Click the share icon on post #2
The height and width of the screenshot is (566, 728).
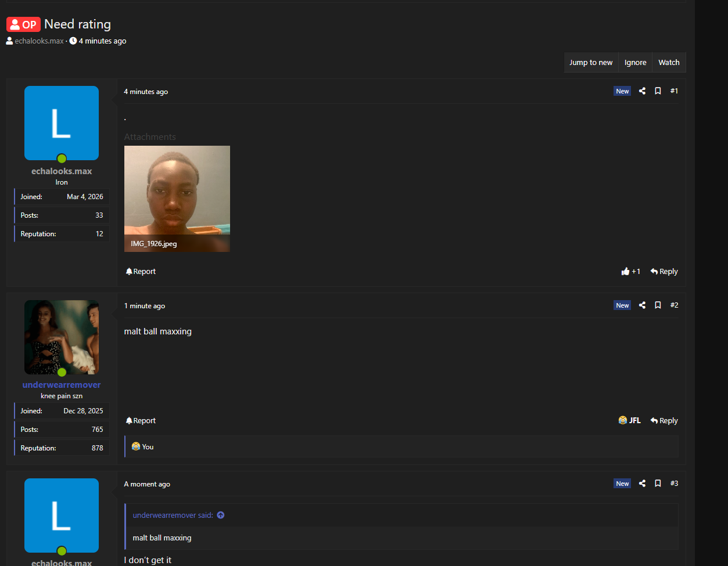coord(642,305)
